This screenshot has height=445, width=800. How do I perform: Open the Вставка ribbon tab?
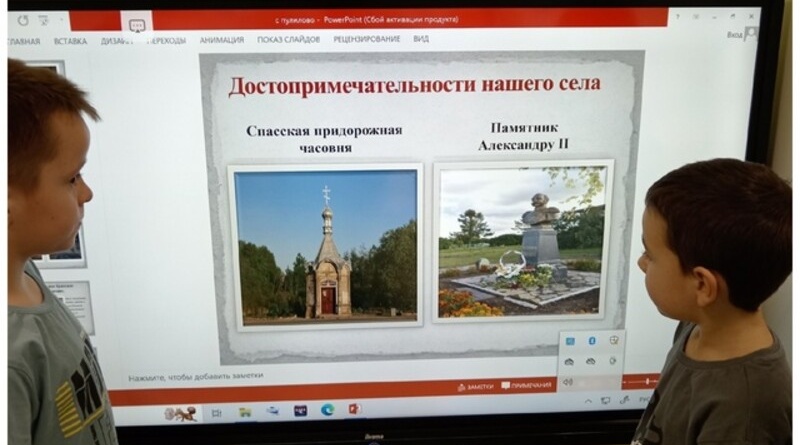pos(70,41)
